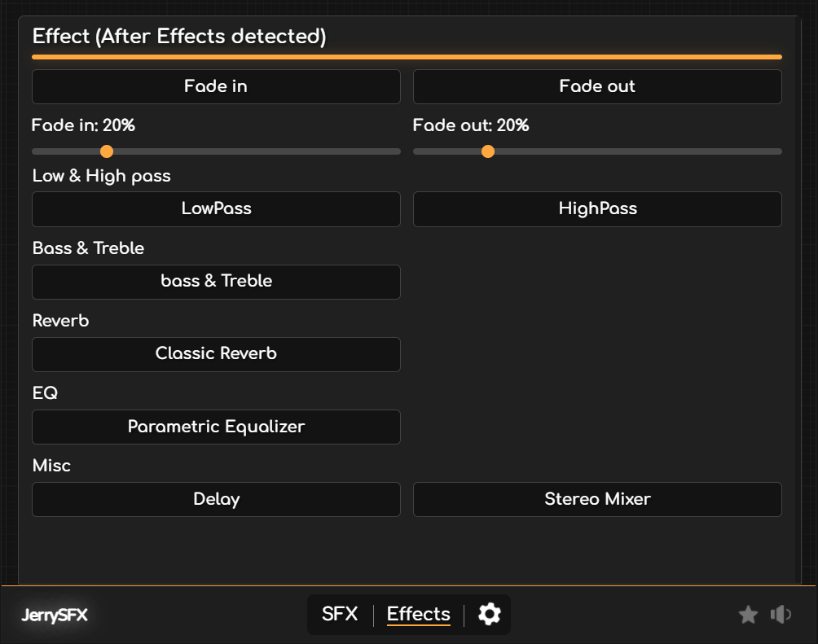Screen dimensions: 818x644
Task: Click the JerrySFX logo
Action: point(55,616)
